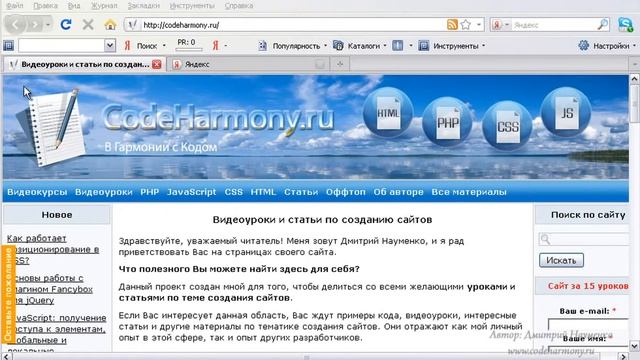Open Об авторе page link

click(x=398, y=192)
